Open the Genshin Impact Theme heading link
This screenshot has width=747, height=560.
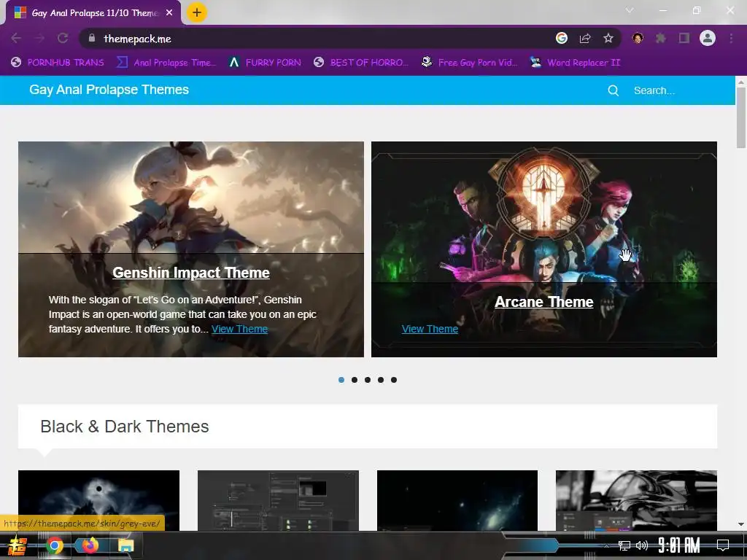point(191,273)
